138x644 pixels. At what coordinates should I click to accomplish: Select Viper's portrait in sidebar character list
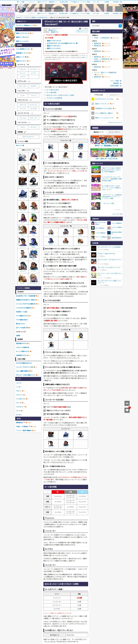[x=34, y=181]
